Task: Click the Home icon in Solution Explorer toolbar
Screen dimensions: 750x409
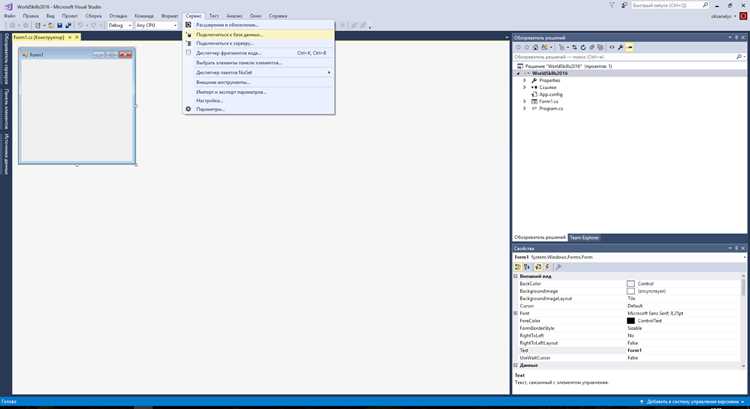Action: point(535,47)
